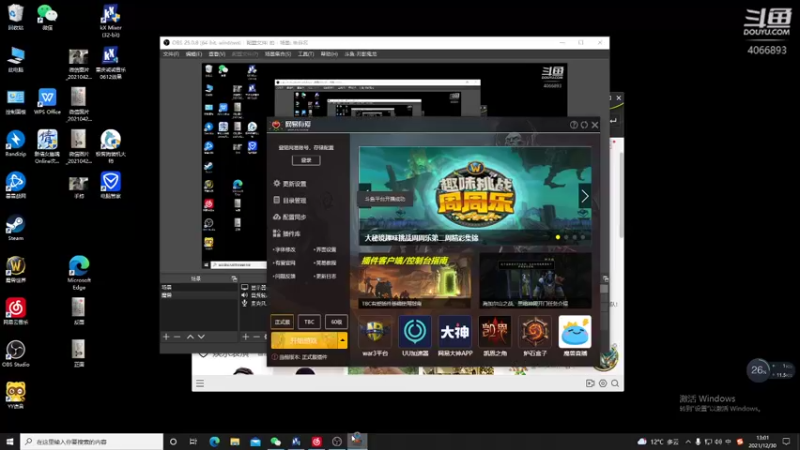Open plugin library in launcher sidebar
Image resolution: width=800 pixels, height=450 pixels.
click(x=287, y=234)
